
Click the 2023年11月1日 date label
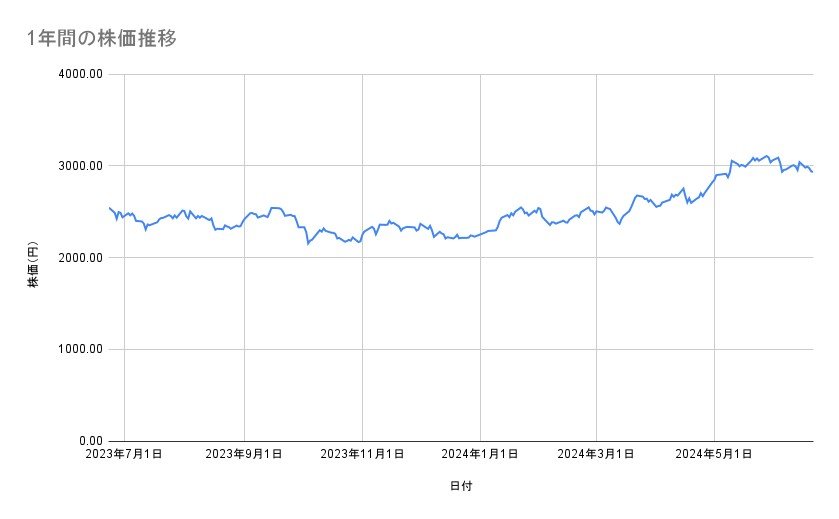tap(362, 455)
